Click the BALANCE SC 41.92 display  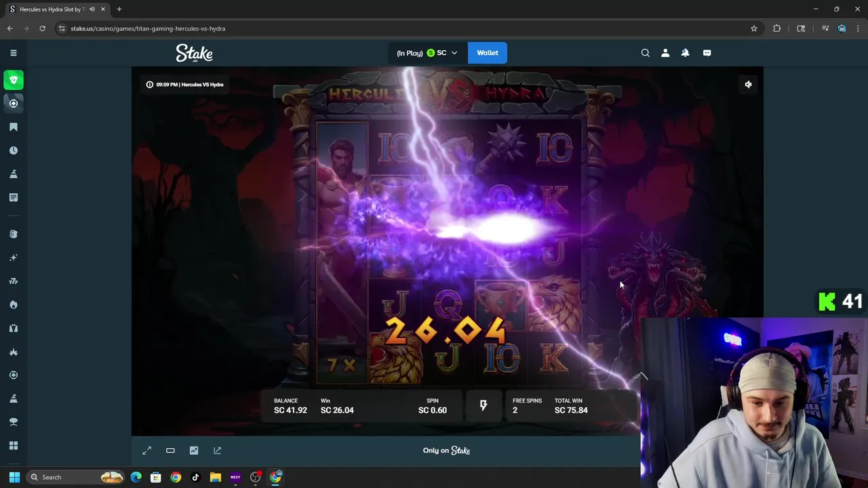click(290, 406)
